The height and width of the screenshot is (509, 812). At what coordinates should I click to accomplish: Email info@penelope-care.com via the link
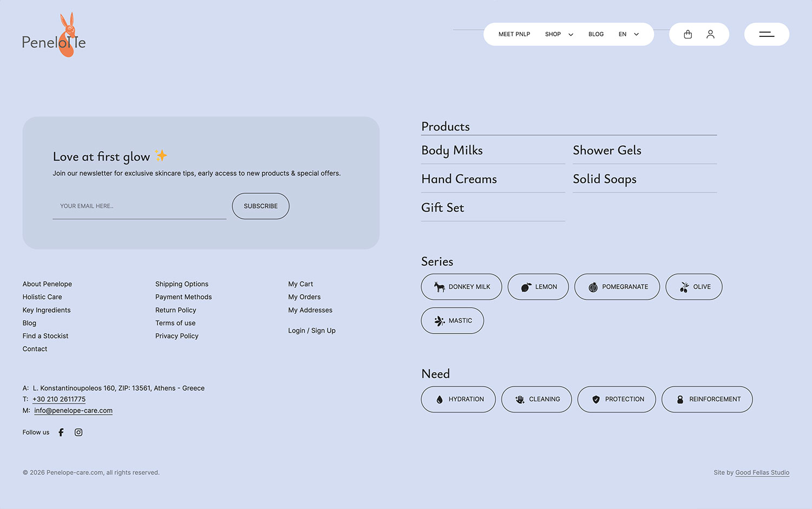click(x=73, y=410)
